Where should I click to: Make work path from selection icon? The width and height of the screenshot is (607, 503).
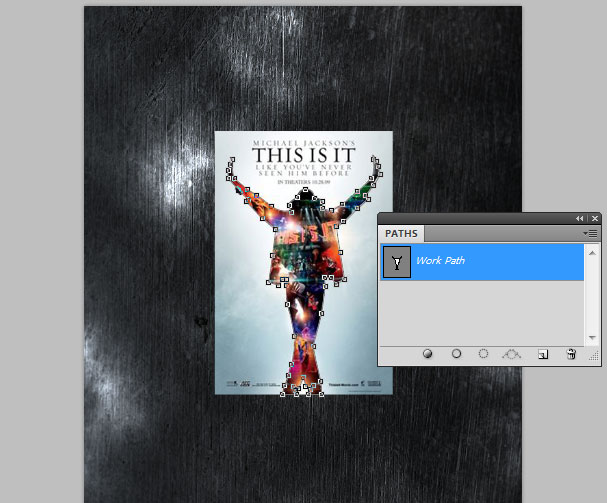[x=511, y=354]
